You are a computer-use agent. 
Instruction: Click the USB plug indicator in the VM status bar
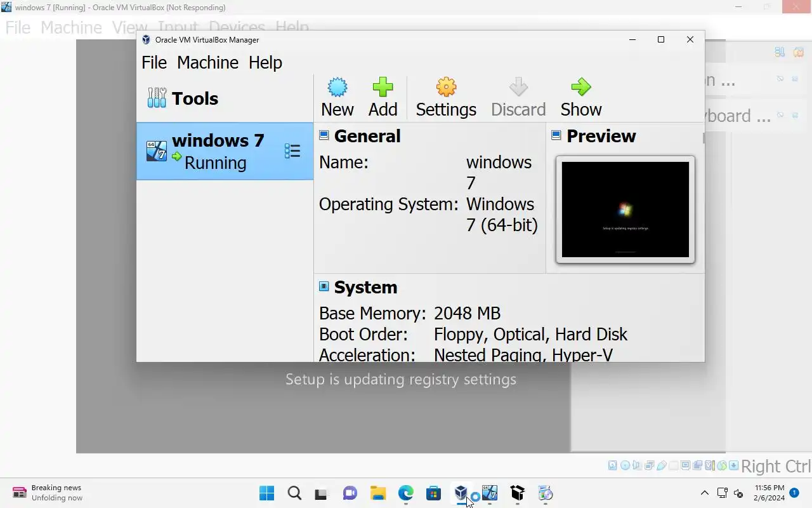tap(662, 465)
